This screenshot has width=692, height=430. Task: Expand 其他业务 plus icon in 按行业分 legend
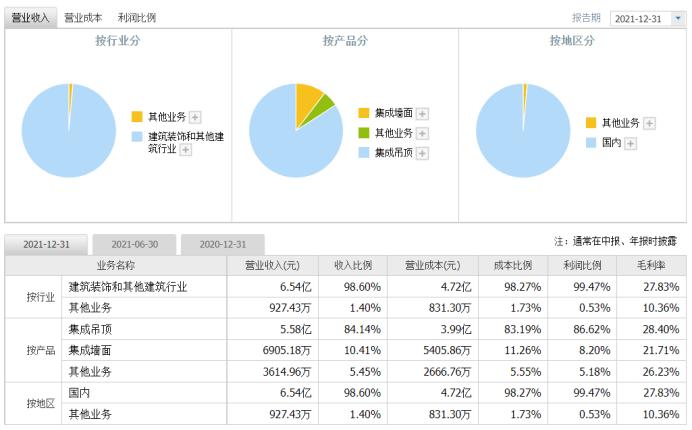click(195, 117)
